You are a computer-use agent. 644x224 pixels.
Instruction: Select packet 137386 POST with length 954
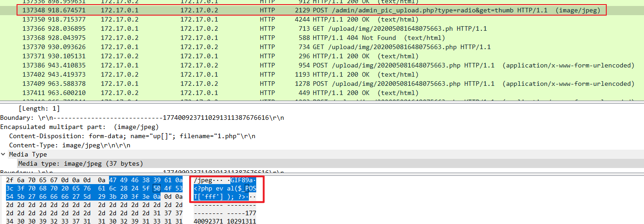(x=322, y=65)
